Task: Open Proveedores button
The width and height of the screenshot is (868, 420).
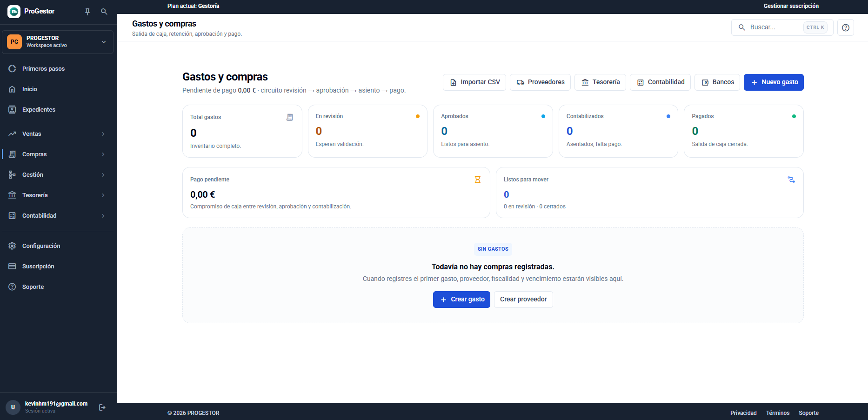Action: [541, 82]
